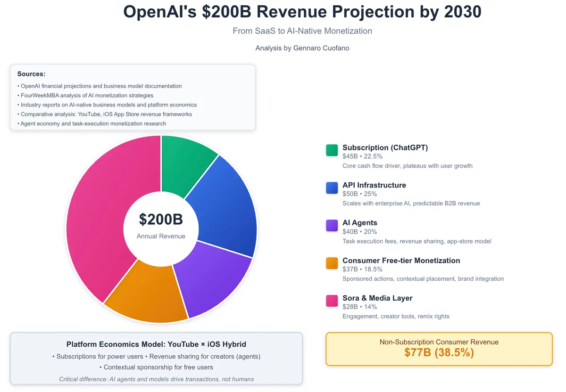Image resolution: width=566 pixels, height=392 pixels.
Task: Expand the Non-Subscription Consumer Revenue card
Action: point(439,349)
